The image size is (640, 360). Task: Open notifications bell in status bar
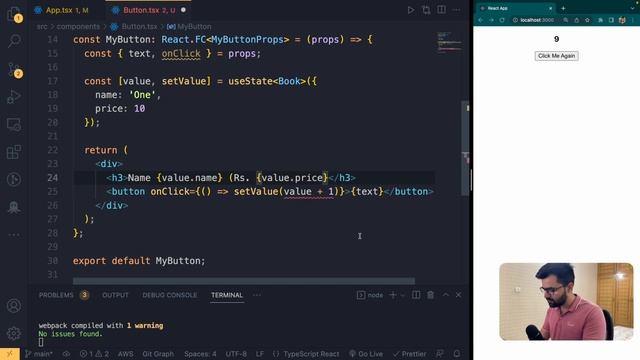tap(457, 354)
